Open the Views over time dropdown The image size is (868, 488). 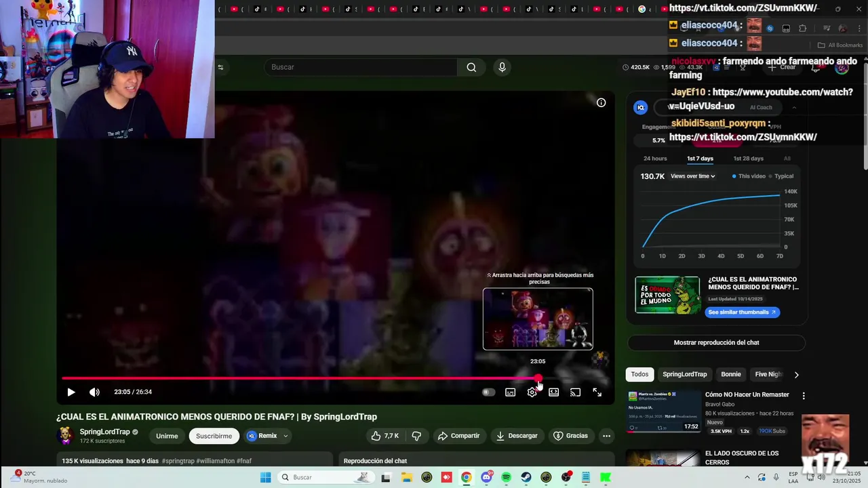tap(692, 176)
